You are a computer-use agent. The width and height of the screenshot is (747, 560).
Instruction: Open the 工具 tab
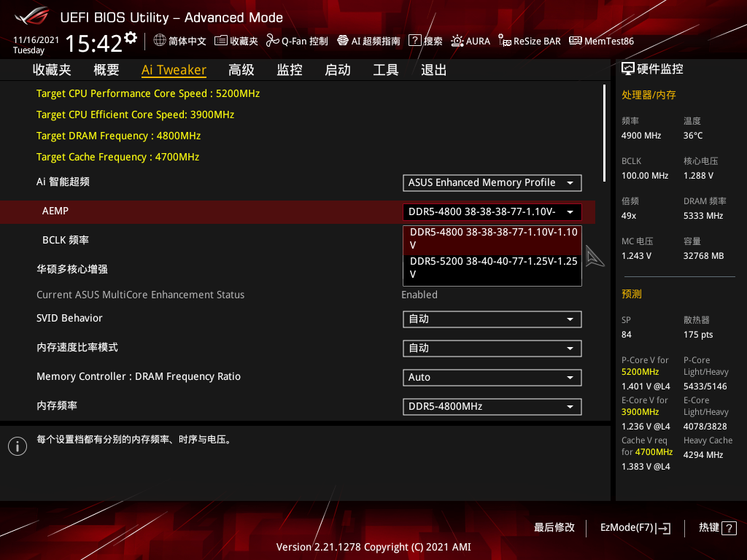point(386,70)
